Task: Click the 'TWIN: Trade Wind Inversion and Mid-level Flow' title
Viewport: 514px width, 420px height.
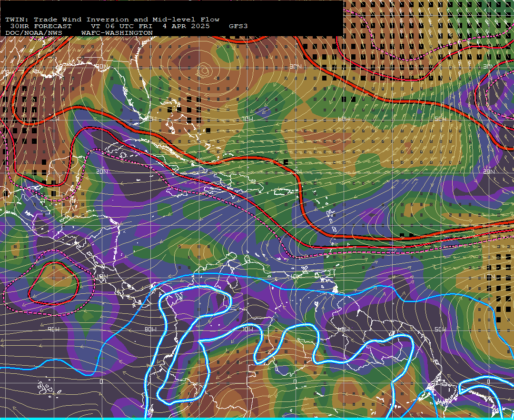Action: 112,20
